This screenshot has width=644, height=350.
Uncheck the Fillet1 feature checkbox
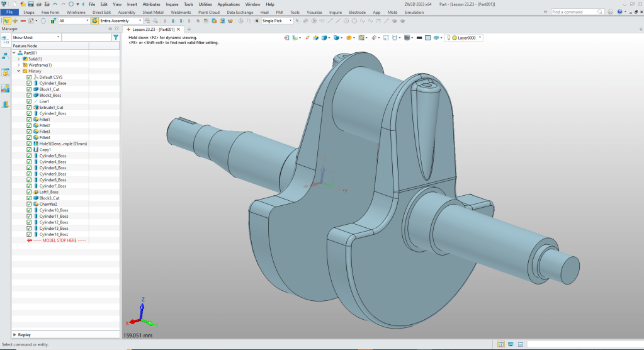click(29, 120)
